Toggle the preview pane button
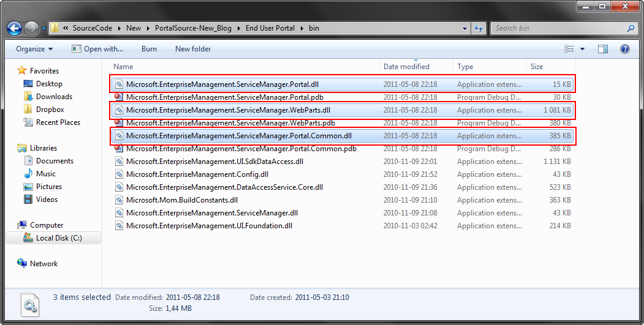This screenshot has width=644, height=325. (x=603, y=49)
